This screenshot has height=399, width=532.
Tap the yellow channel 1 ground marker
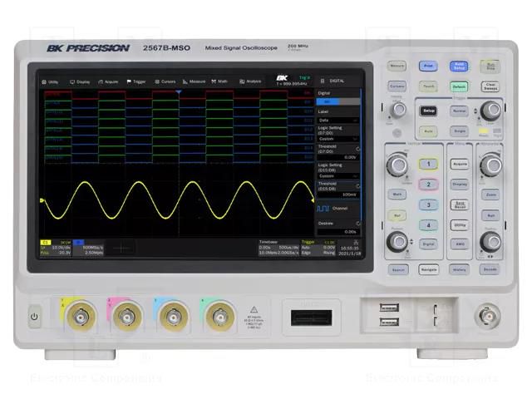(42, 201)
